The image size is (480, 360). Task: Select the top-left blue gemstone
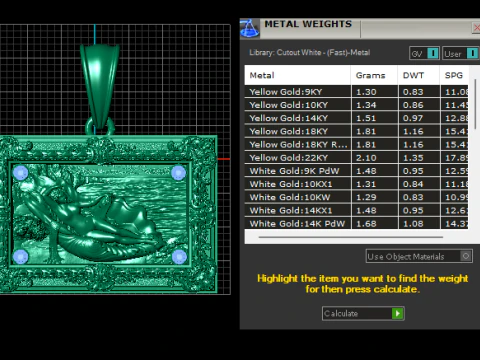[x=20, y=173]
